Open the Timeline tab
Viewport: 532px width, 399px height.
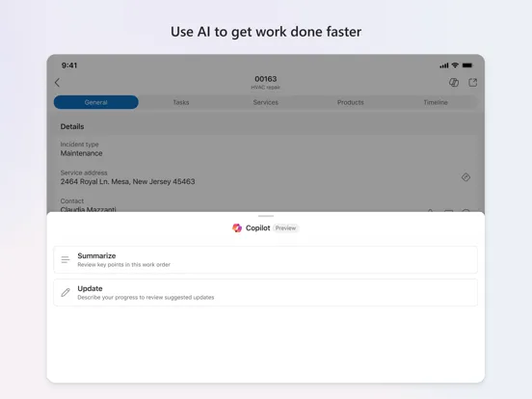(436, 102)
